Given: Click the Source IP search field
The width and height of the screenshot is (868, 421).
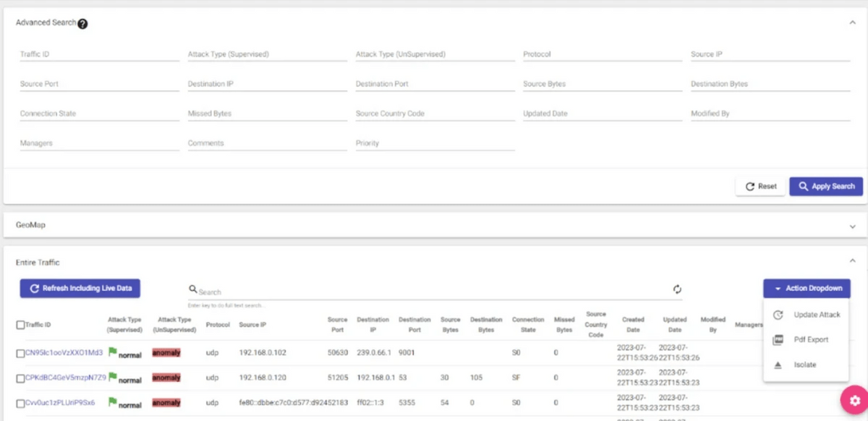Looking at the screenshot, I should (770, 55).
